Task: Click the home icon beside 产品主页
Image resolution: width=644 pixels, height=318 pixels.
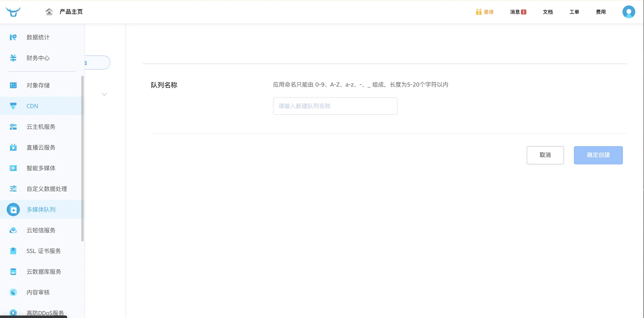Action: click(x=49, y=12)
